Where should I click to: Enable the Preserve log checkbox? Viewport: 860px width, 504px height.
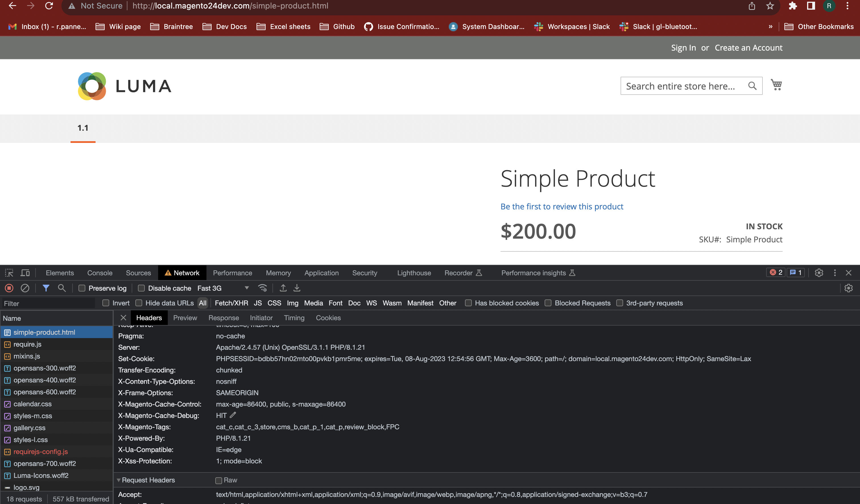(82, 288)
